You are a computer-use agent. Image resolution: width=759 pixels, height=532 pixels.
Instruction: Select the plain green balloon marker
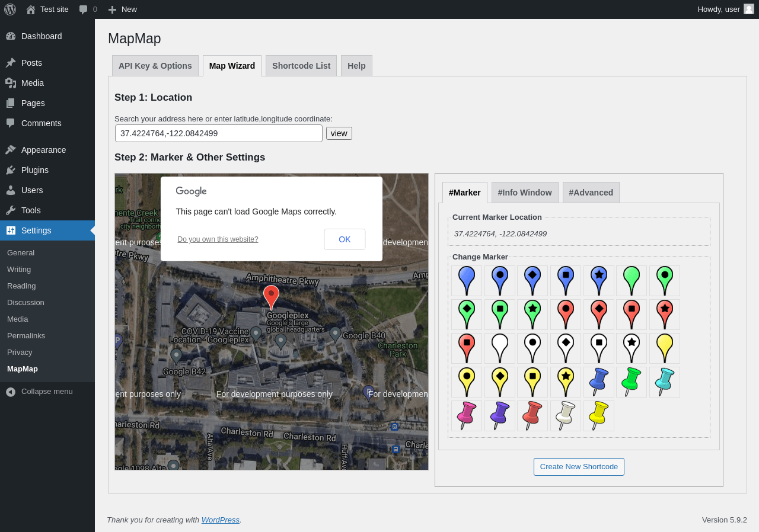point(632,281)
